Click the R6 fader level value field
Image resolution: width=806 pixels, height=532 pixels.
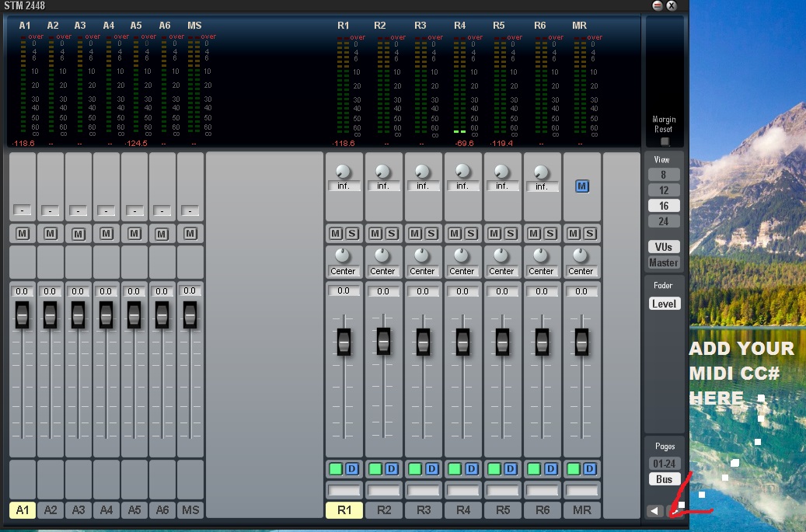click(x=542, y=291)
